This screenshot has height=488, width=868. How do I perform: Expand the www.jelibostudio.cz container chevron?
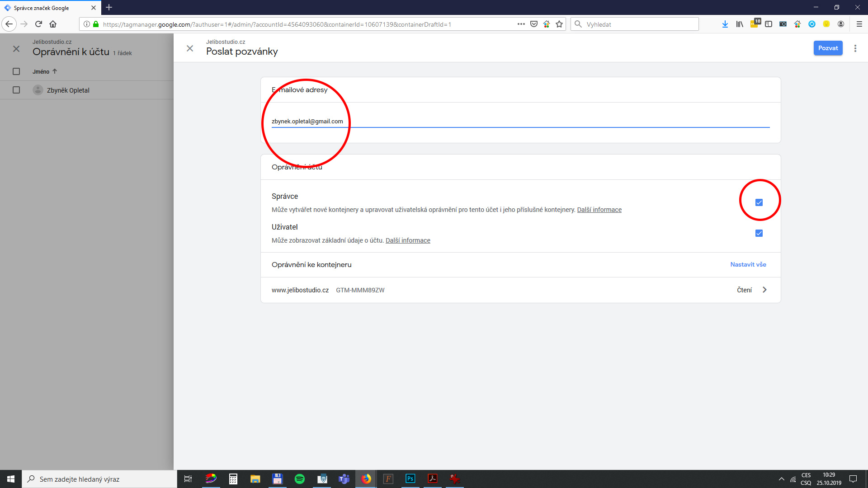pyautogui.click(x=764, y=290)
